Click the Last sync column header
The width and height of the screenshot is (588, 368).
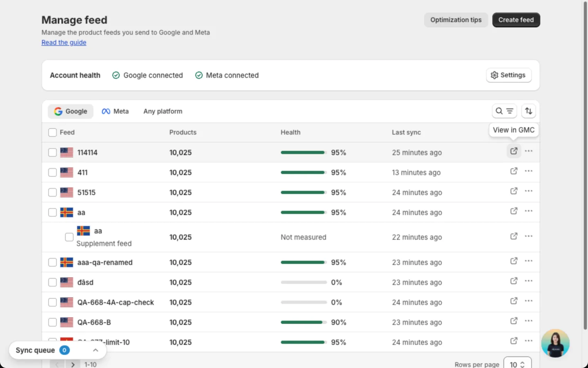(x=406, y=132)
